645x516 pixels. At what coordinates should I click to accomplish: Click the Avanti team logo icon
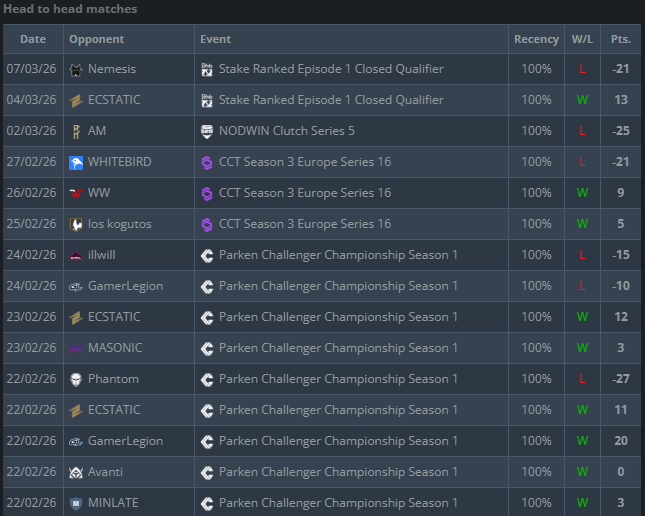tap(76, 473)
